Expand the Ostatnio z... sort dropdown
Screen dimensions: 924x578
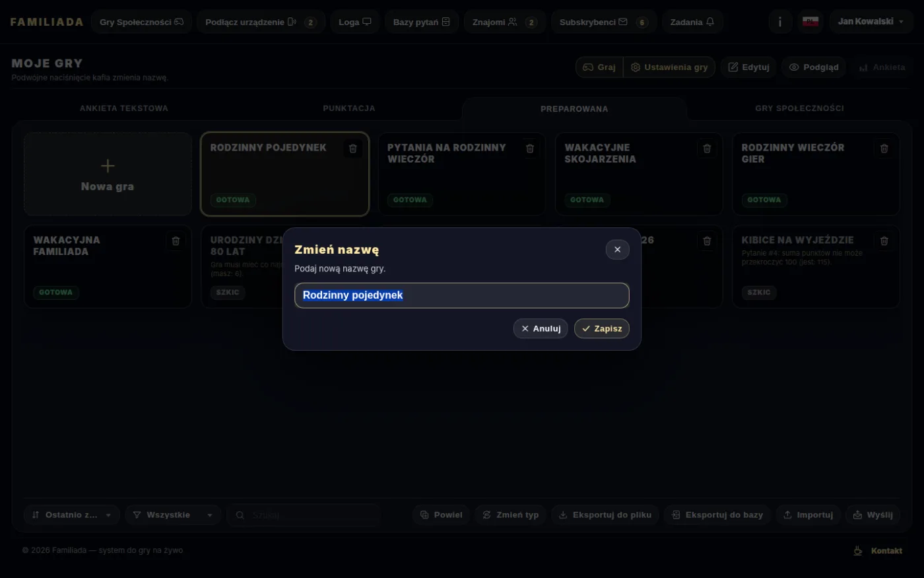point(72,515)
